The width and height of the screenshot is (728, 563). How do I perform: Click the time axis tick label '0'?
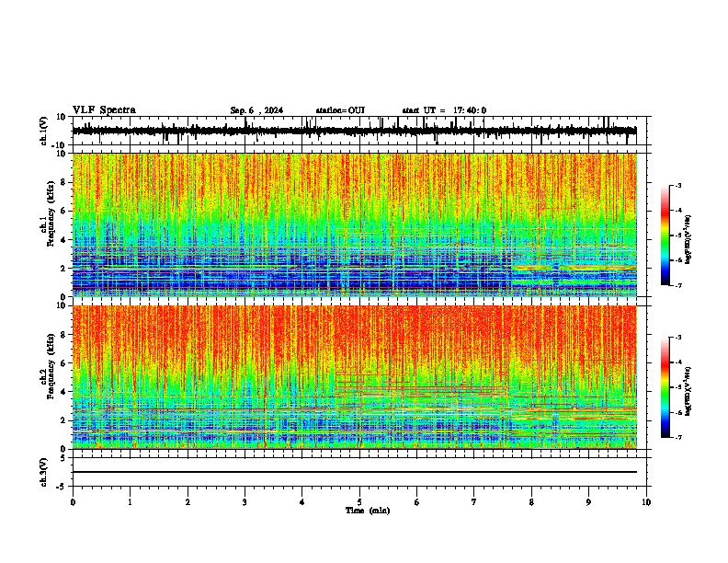point(73,502)
